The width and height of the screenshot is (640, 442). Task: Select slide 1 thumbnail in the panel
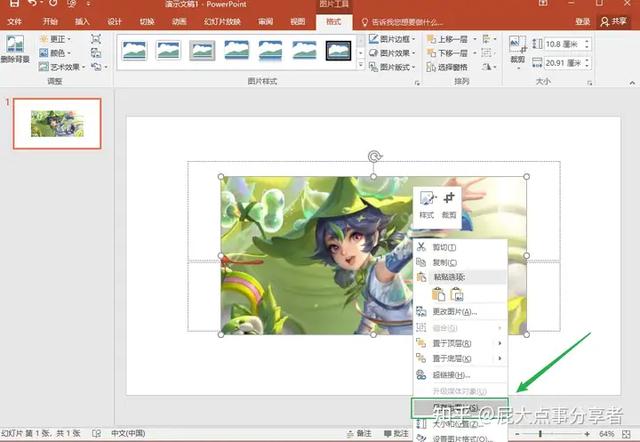tap(57, 123)
